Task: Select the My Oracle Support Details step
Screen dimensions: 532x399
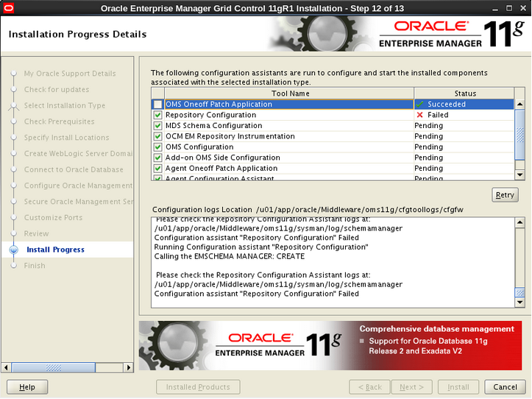Action: pos(70,74)
